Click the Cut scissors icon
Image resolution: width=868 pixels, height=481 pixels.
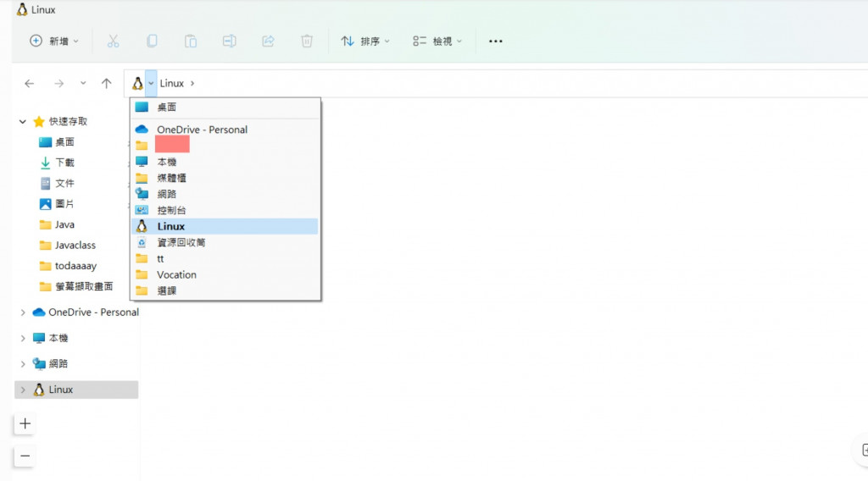tap(113, 41)
